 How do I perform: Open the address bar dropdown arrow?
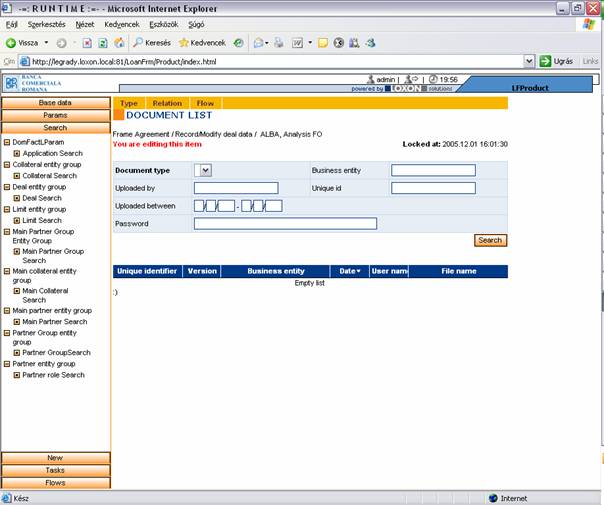[x=529, y=61]
